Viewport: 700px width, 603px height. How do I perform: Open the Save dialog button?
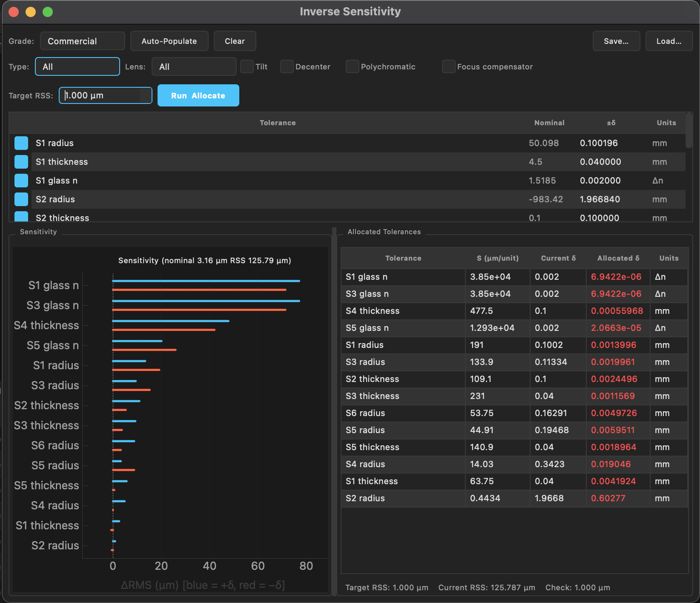point(616,41)
